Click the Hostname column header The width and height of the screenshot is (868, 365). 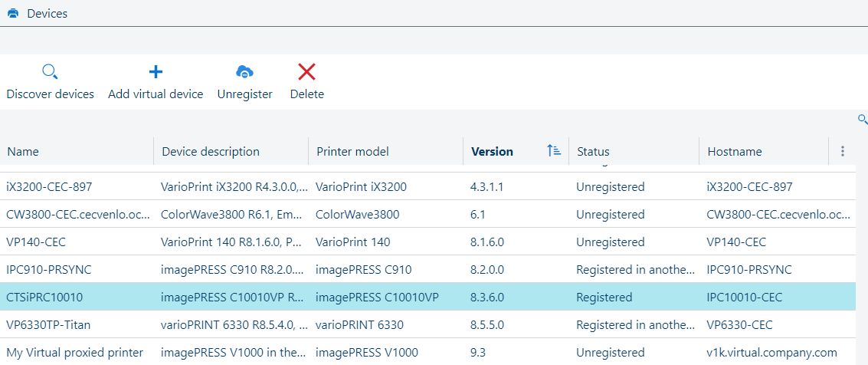tap(734, 152)
